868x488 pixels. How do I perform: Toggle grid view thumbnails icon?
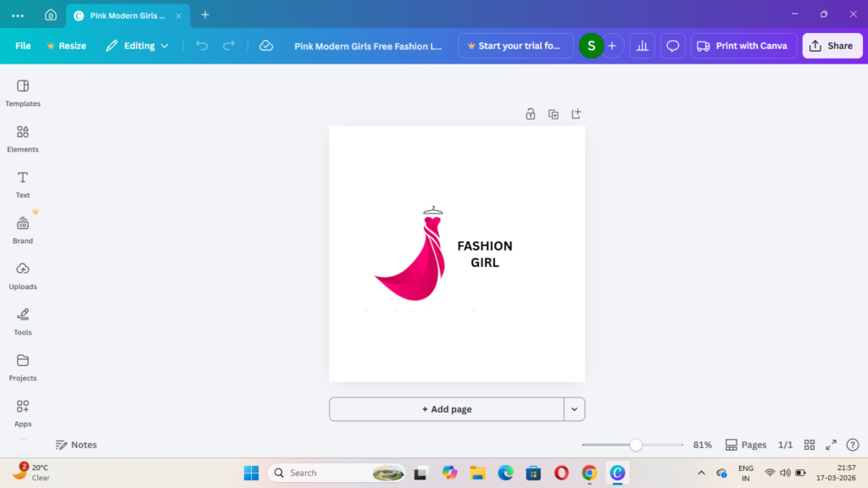point(810,445)
